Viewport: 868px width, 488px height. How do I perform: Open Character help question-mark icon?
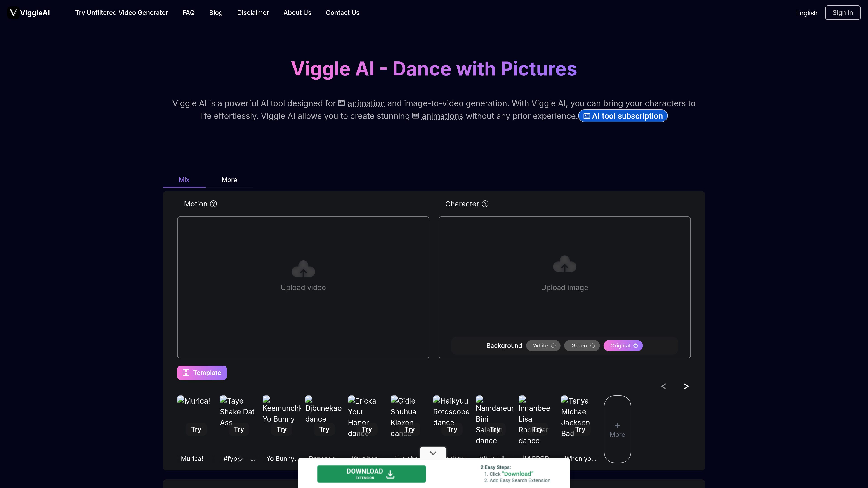pyautogui.click(x=485, y=204)
